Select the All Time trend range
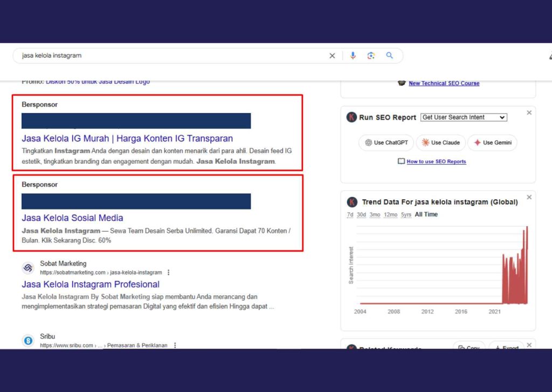Image resolution: width=552 pixels, height=392 pixels. (x=427, y=214)
